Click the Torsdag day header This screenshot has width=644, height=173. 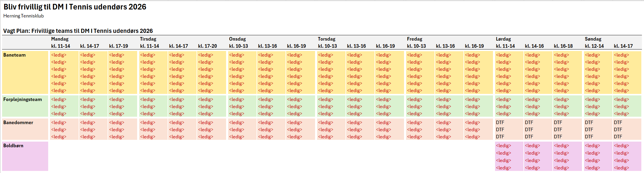327,39
